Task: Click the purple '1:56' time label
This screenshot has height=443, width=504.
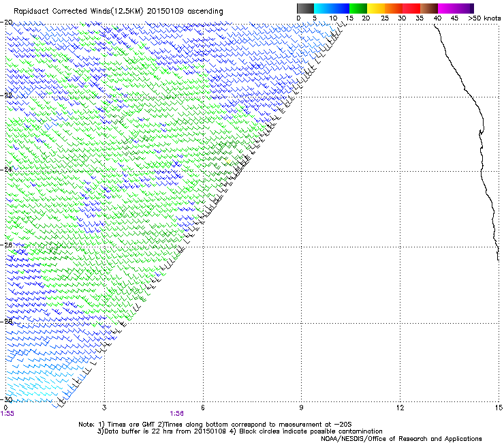Action: point(177,414)
